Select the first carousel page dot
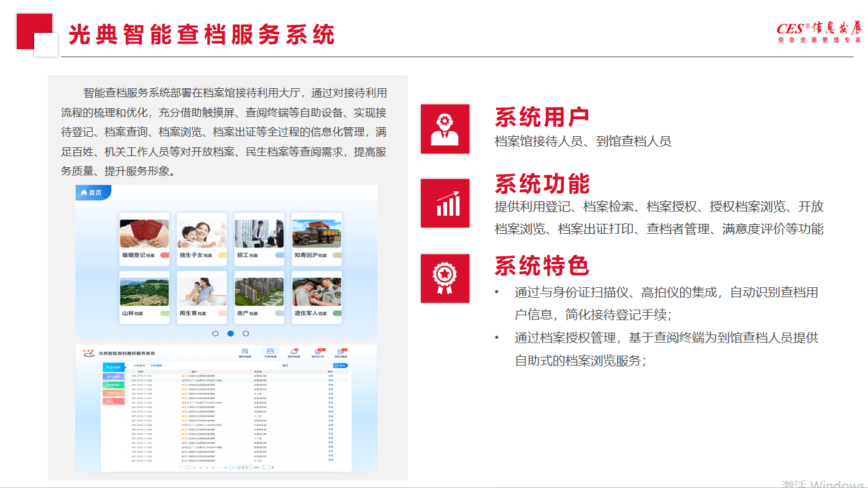The width and height of the screenshot is (868, 488). 215,334
